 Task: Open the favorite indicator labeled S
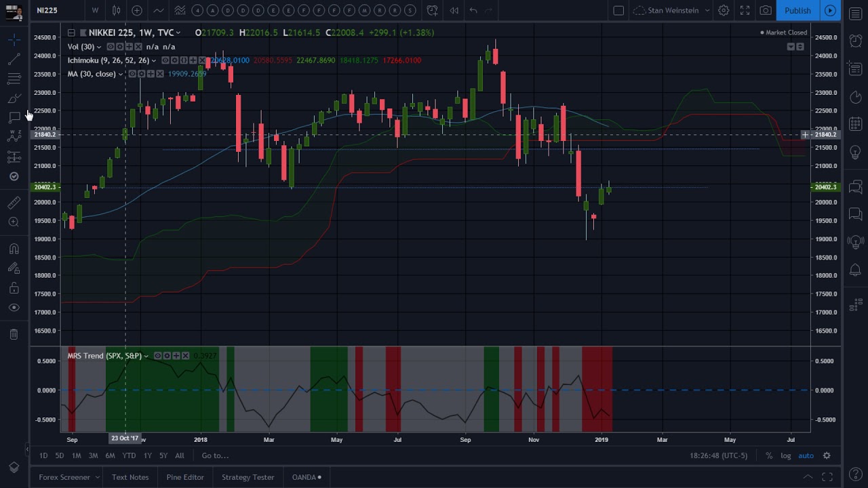(x=410, y=10)
